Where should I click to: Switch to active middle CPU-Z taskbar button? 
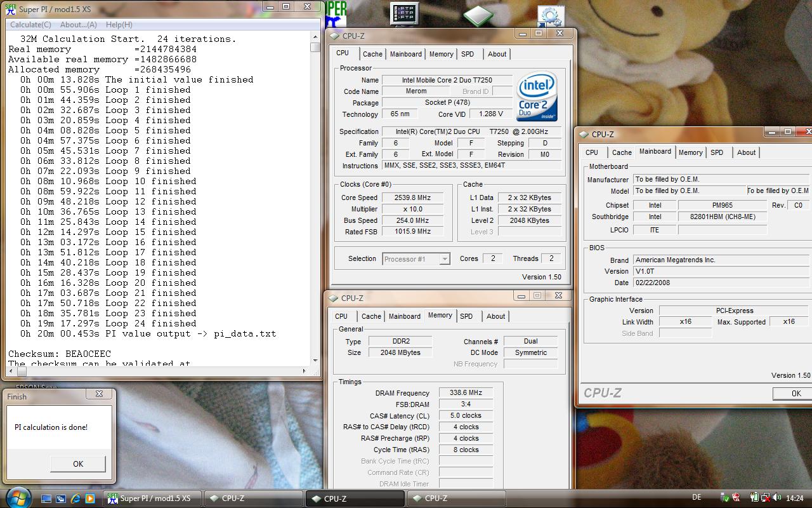(x=354, y=498)
